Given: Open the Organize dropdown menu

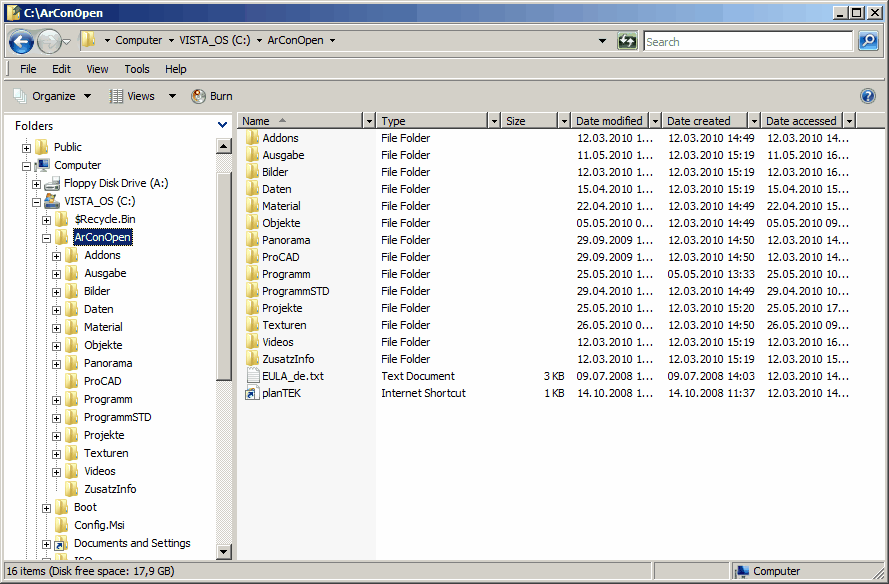Looking at the screenshot, I should (x=53, y=96).
